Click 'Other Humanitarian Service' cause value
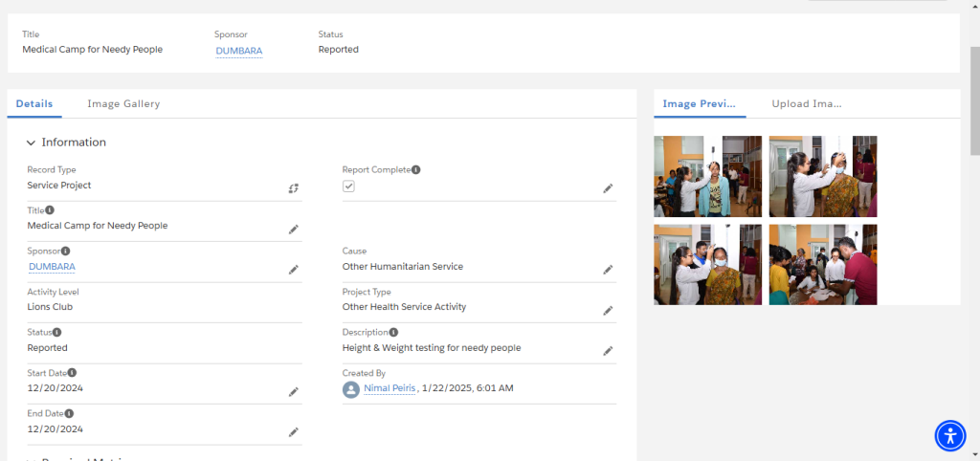 [403, 267]
